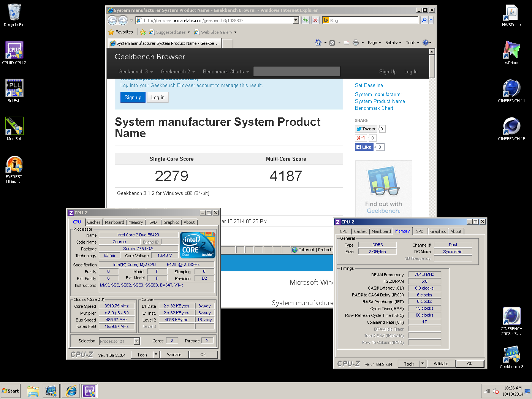Viewport: 532px width, 399px height.
Task: Open Internet Explorer taskbar icon
Action: click(71, 391)
